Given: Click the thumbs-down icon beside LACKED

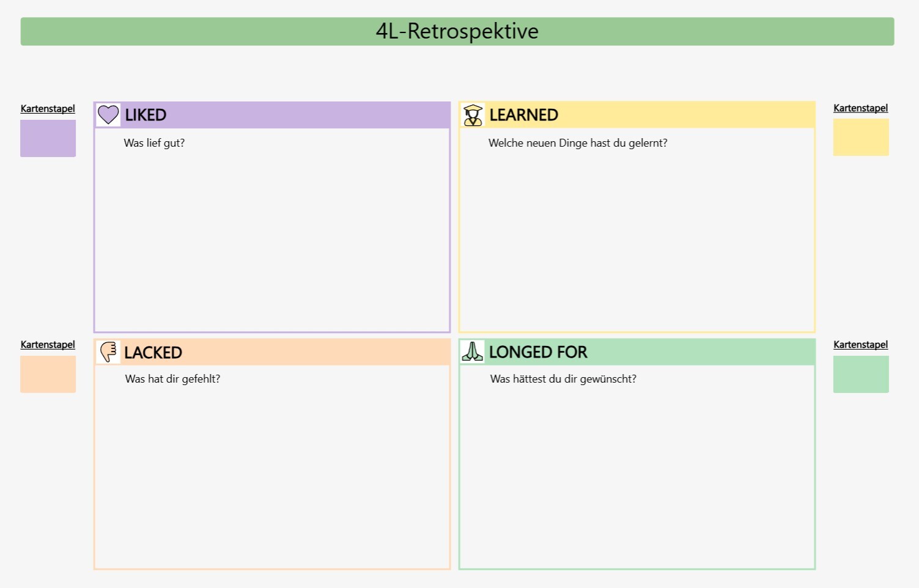Looking at the screenshot, I should (x=108, y=351).
